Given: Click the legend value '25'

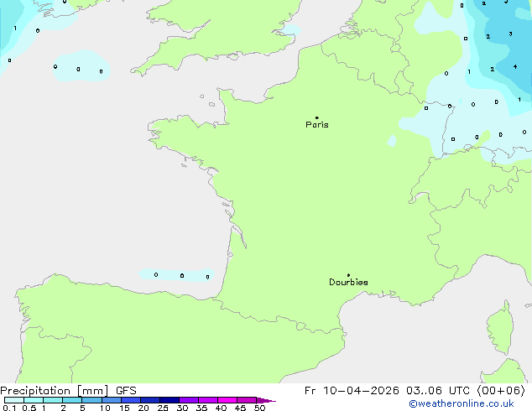Looking at the screenshot, I should pos(163,408).
